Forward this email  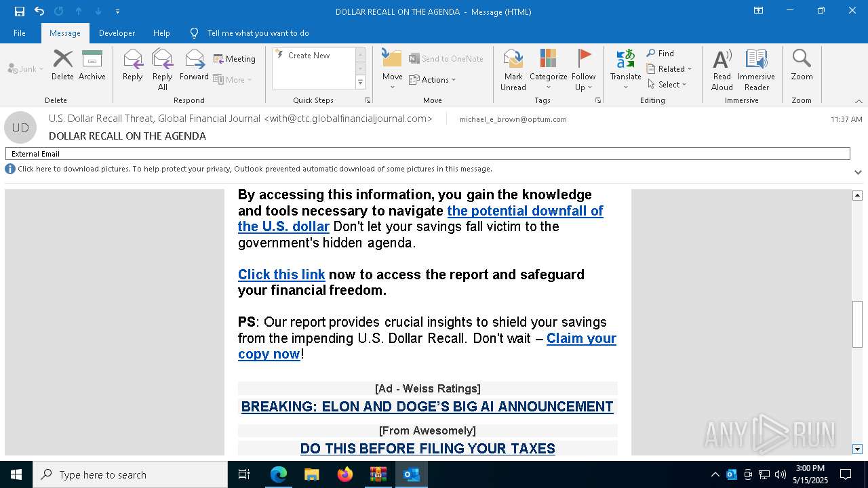[194, 65]
